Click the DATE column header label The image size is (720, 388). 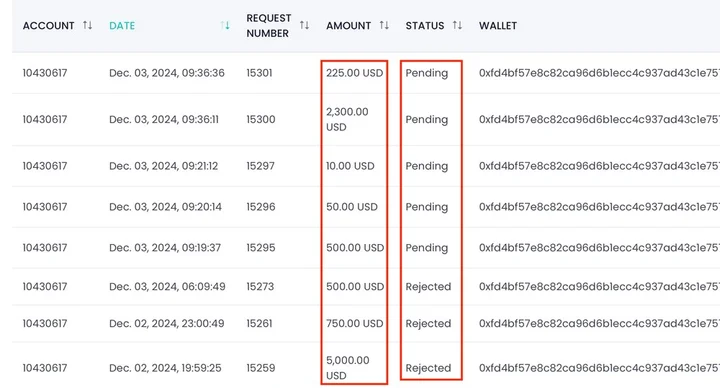122,26
